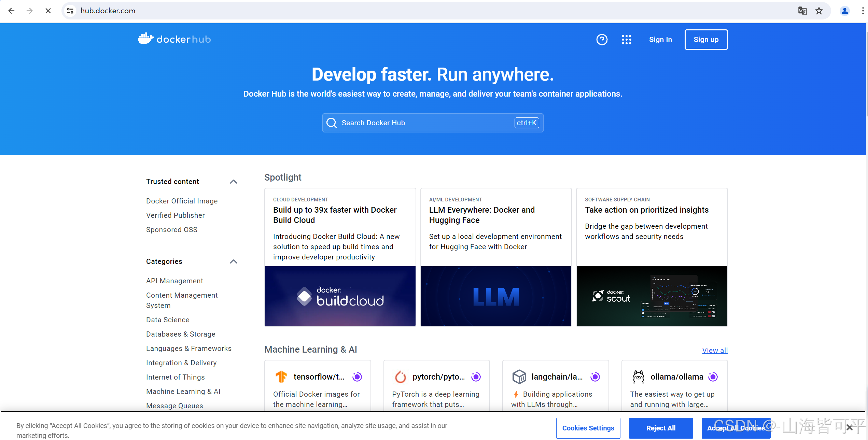Click the Sign In link

pyautogui.click(x=660, y=40)
